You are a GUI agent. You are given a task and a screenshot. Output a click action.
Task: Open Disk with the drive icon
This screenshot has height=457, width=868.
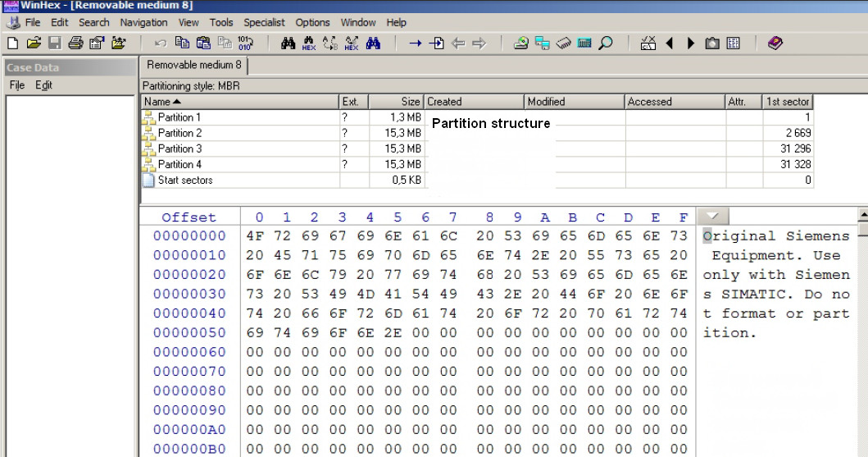521,43
